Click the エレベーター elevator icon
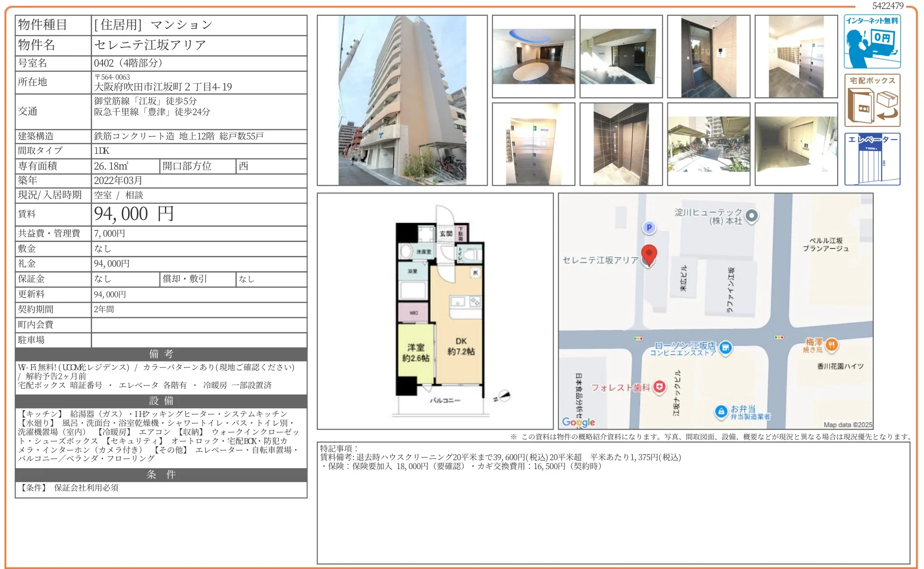Image resolution: width=924 pixels, height=569 pixels. 872,160
